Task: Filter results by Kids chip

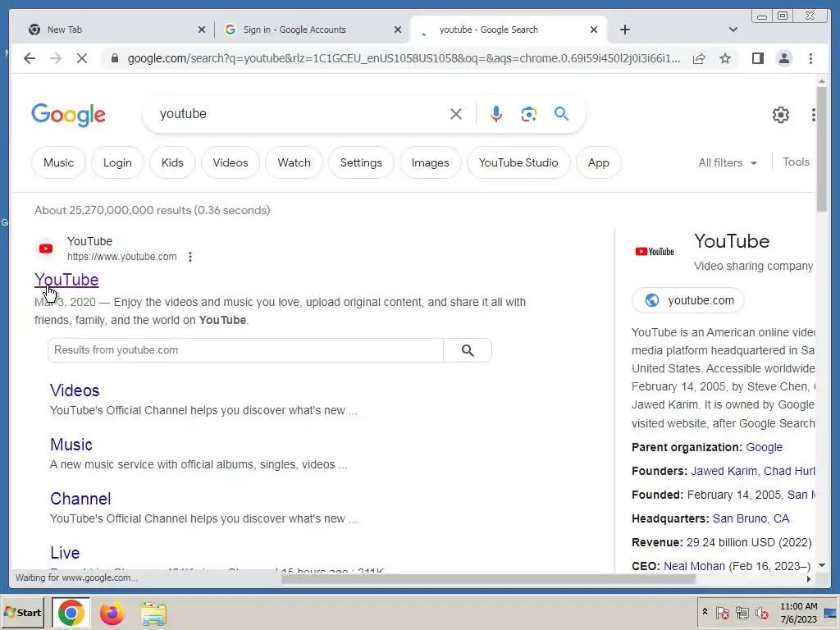Action: point(172,163)
